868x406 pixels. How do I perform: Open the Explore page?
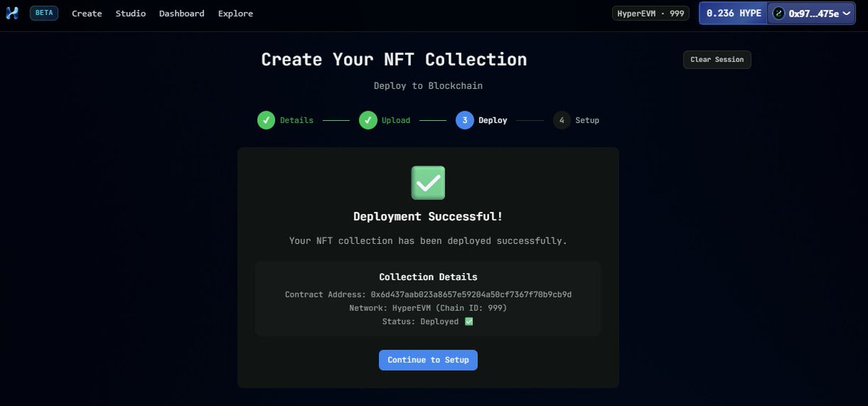(236, 13)
